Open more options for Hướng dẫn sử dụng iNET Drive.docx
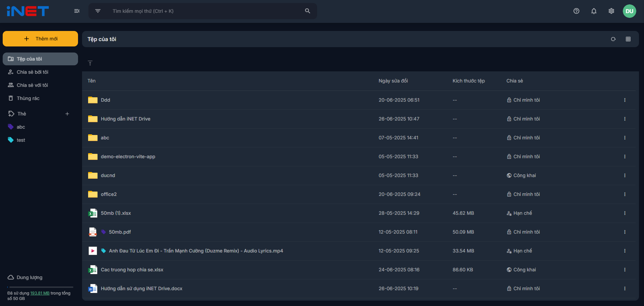The height and width of the screenshot is (306, 644). 625,288
